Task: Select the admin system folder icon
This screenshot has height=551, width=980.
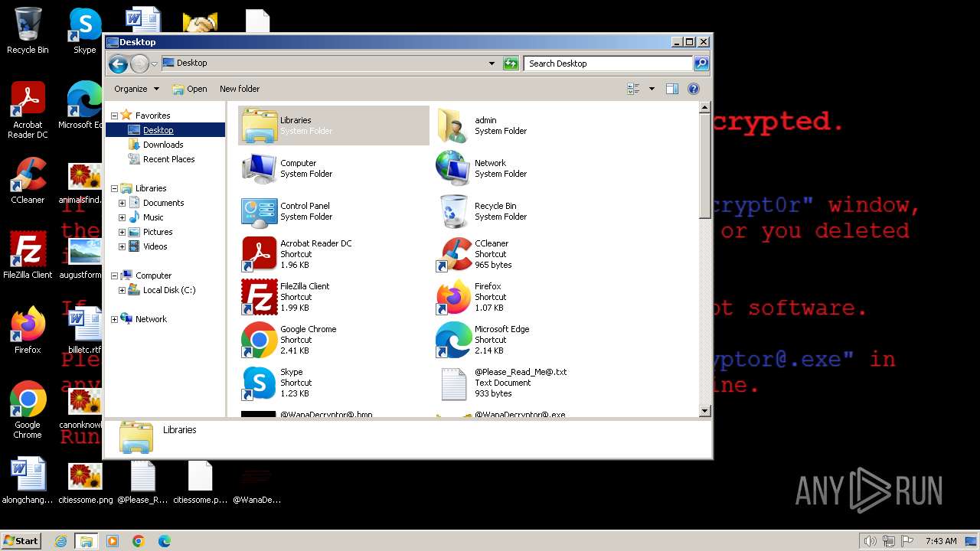Action: pos(453,126)
